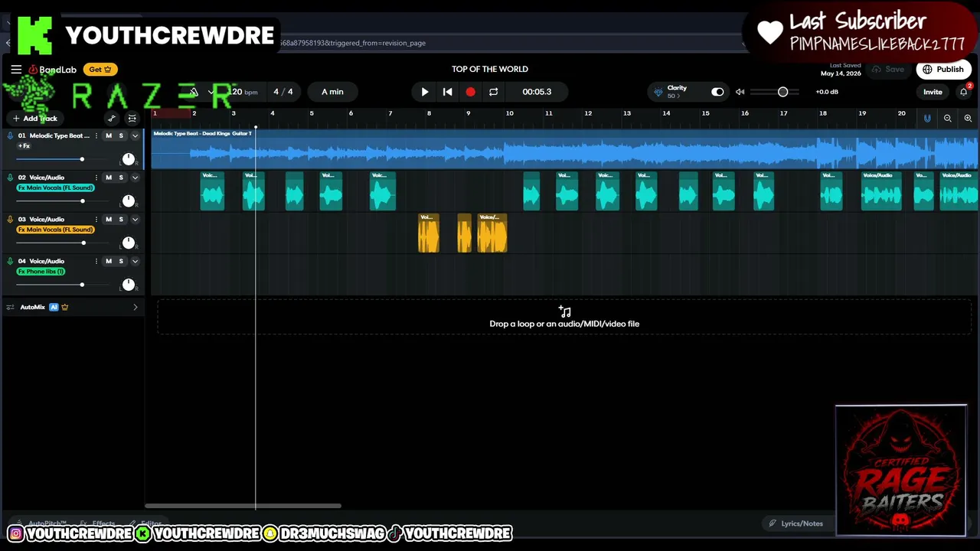Toggle the magnet snap-to-grid icon
This screenshot has height=551, width=980.
(927, 119)
